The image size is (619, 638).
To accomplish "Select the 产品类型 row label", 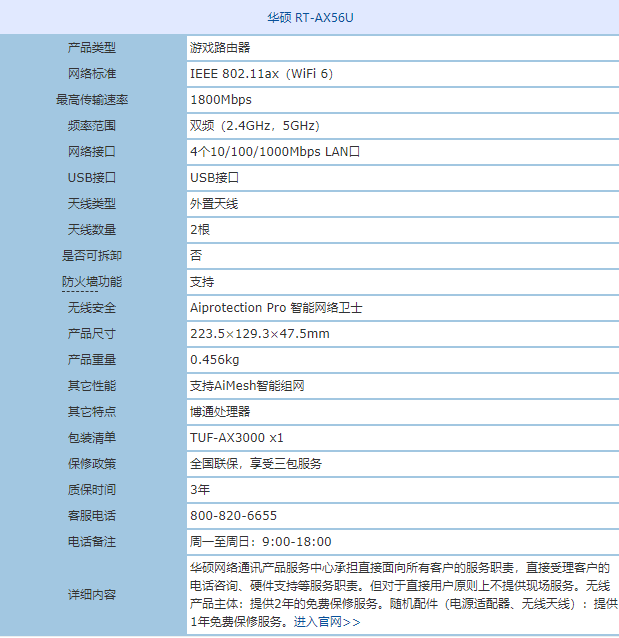I will [92, 48].
